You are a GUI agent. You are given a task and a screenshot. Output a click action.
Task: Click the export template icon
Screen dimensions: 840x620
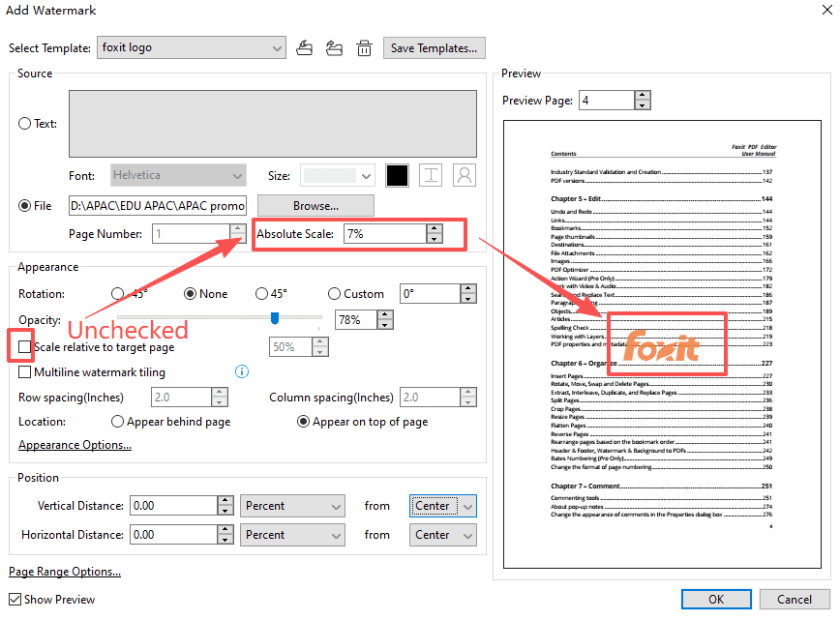pyautogui.click(x=334, y=48)
